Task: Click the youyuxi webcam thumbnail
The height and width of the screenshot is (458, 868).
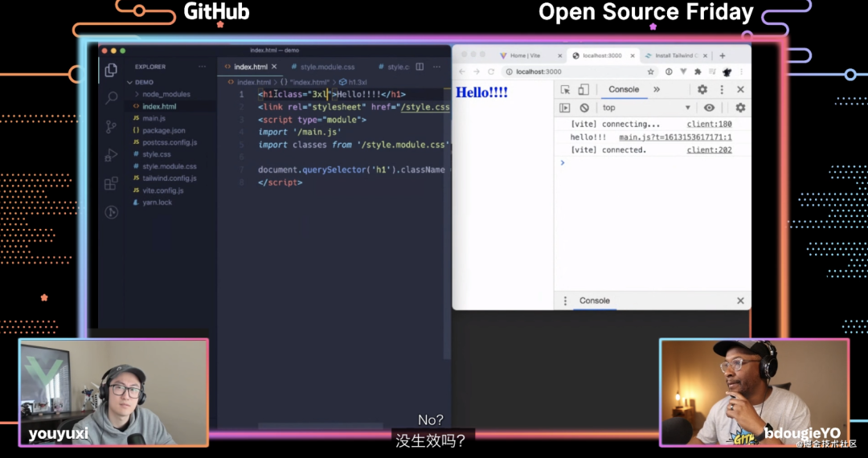Action: pos(113,392)
